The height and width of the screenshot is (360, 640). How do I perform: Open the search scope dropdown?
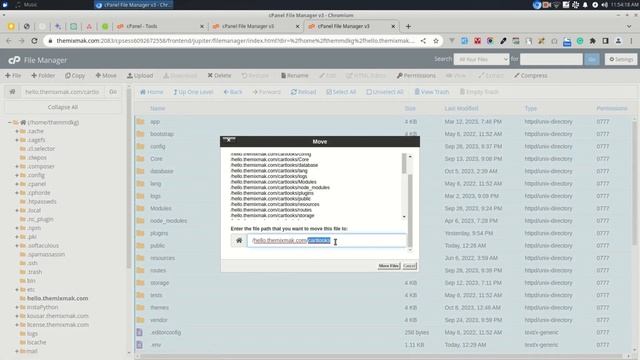(481, 60)
